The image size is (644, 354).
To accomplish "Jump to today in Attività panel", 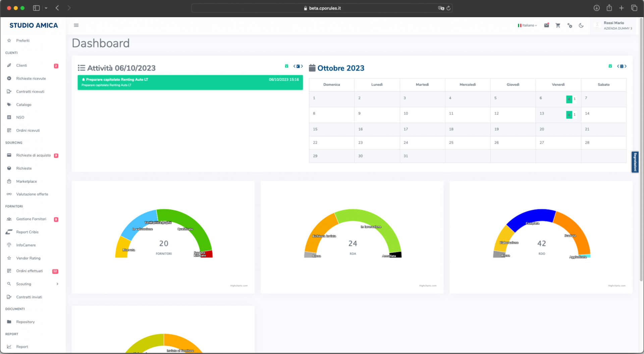I will pyautogui.click(x=298, y=66).
